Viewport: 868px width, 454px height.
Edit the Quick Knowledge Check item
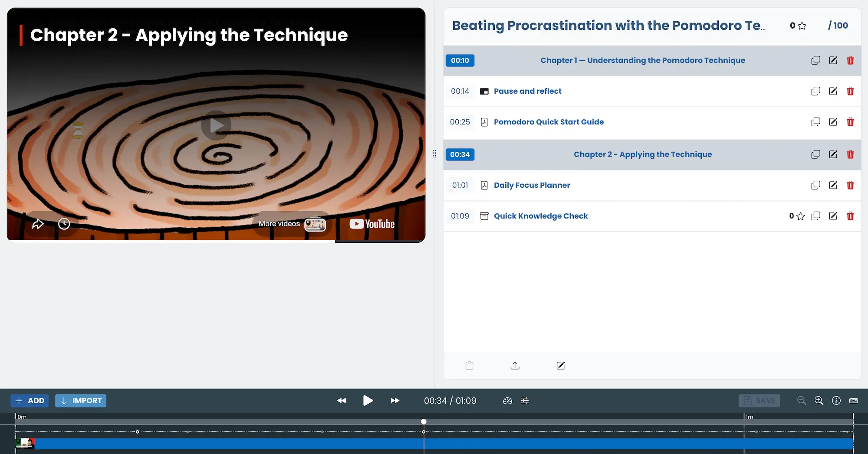(x=833, y=216)
